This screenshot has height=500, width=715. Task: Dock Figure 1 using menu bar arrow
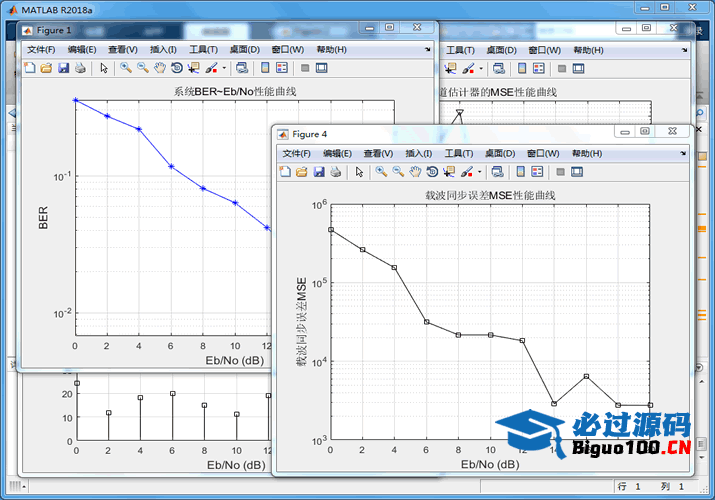click(427, 50)
